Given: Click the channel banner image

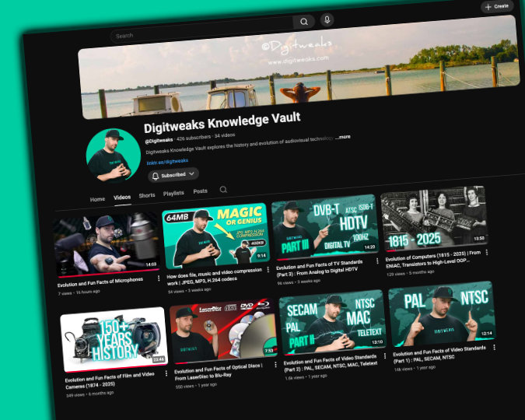Looking at the screenshot, I should click(299, 65).
